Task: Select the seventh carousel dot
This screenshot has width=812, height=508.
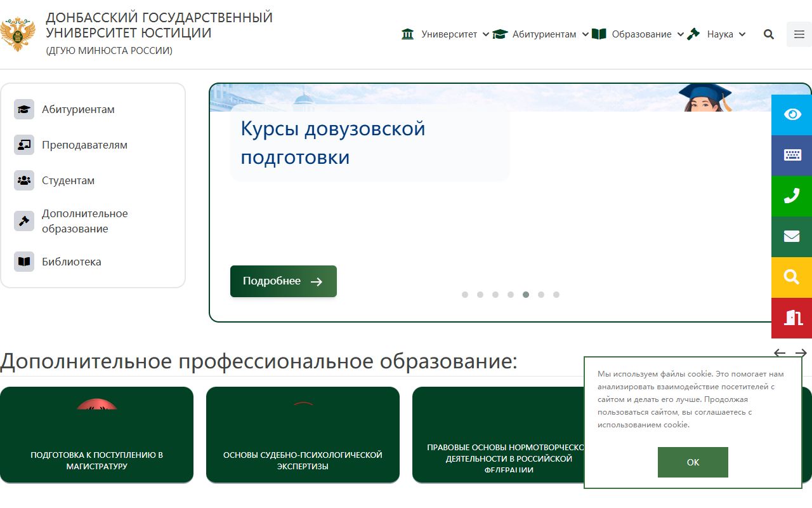Action: pyautogui.click(x=556, y=295)
